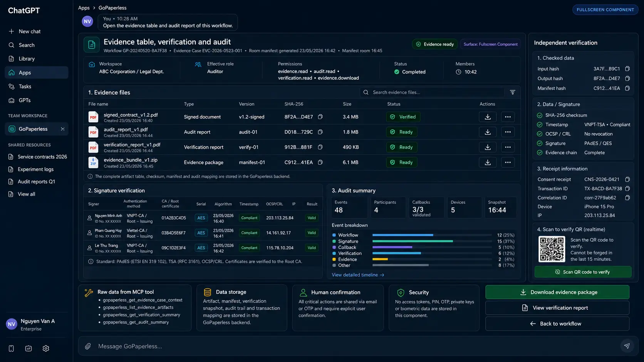Open filter options for evidence files
The width and height of the screenshot is (644, 362).
click(x=512, y=92)
